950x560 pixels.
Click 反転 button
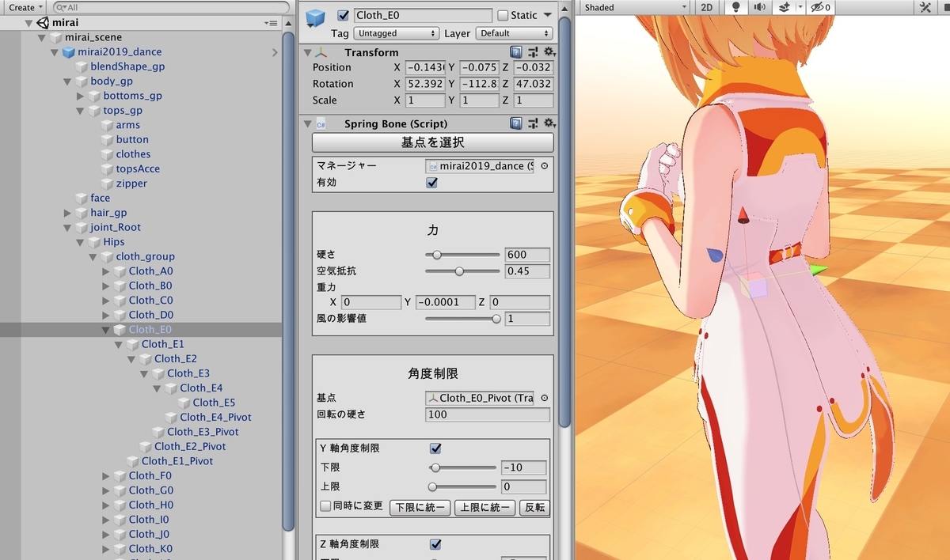[535, 507]
